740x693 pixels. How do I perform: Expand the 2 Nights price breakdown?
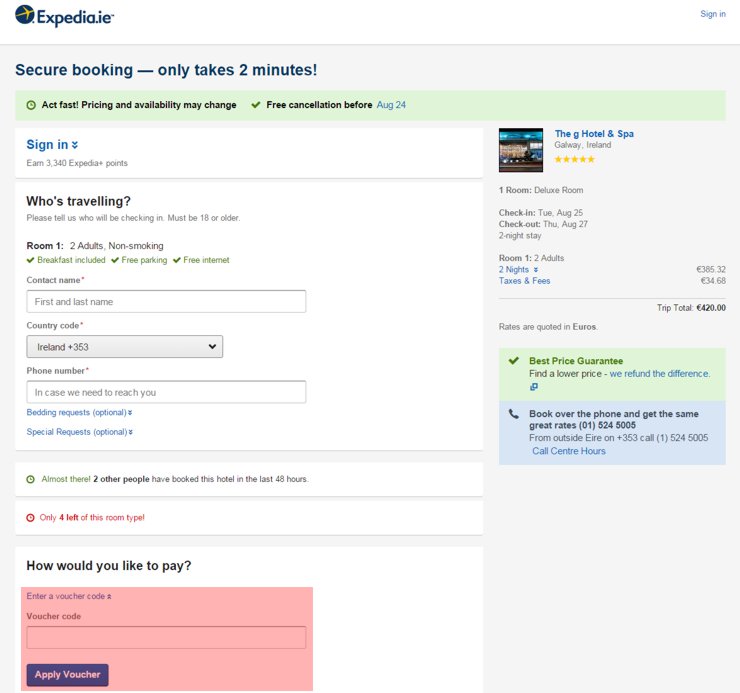coord(518,270)
